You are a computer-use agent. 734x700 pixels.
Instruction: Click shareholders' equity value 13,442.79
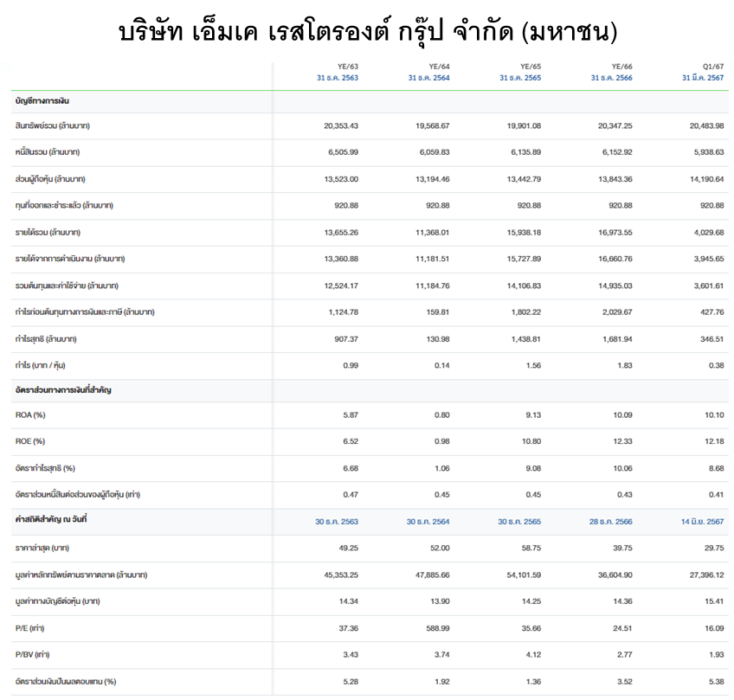524,179
